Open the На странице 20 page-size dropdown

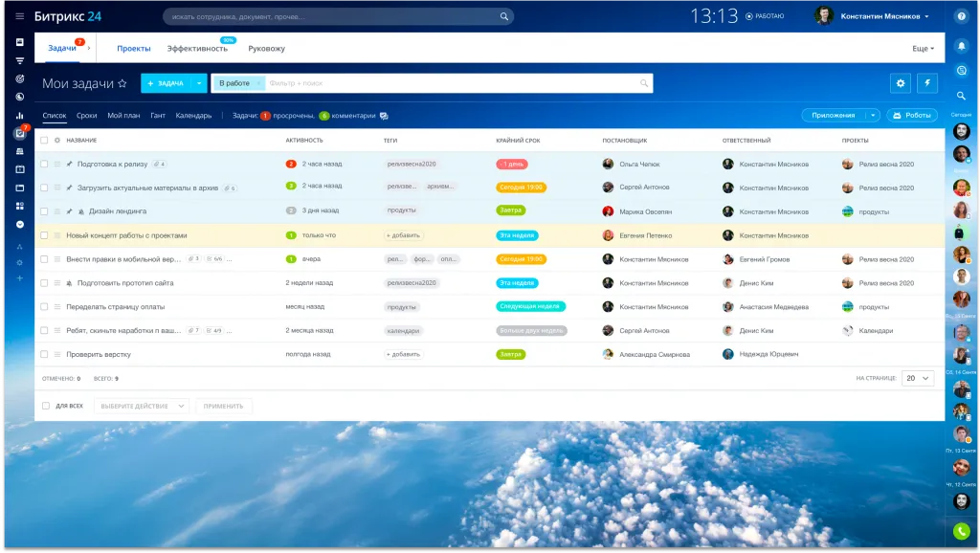coord(918,378)
